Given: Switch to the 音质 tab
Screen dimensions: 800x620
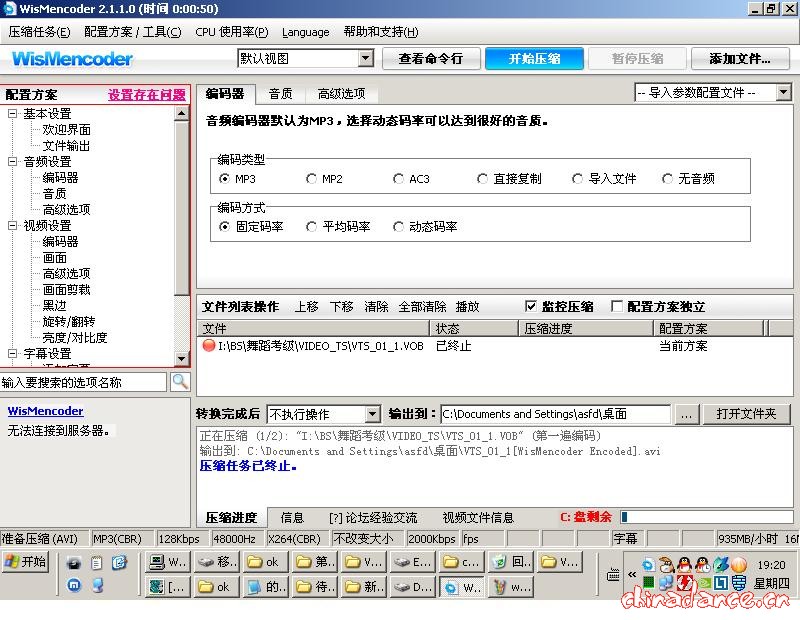Looking at the screenshot, I should (x=280, y=94).
